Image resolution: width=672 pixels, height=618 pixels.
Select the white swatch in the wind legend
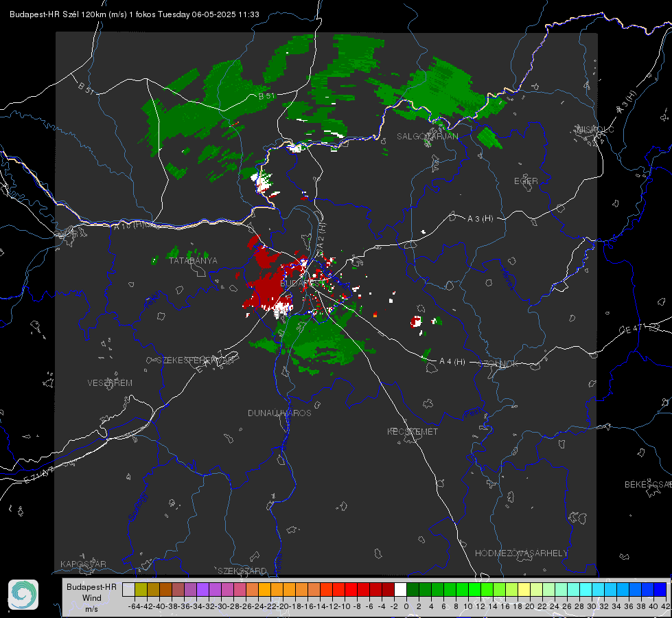(400, 590)
